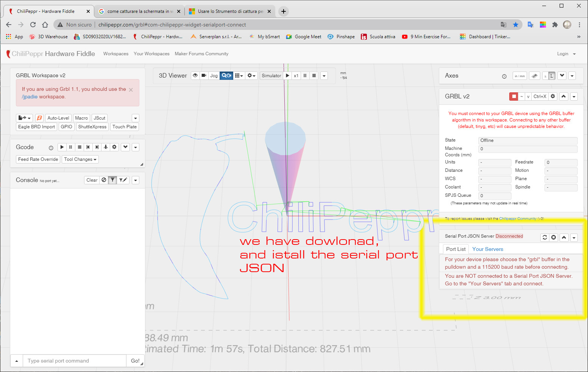Open the Chilipeppr Community link
The height and width of the screenshot is (372, 588).
pos(518,219)
